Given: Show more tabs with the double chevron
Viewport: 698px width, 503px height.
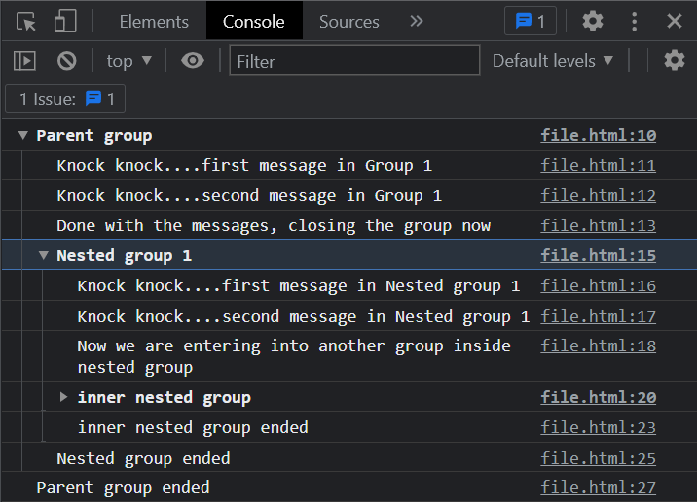Looking at the screenshot, I should [416, 21].
